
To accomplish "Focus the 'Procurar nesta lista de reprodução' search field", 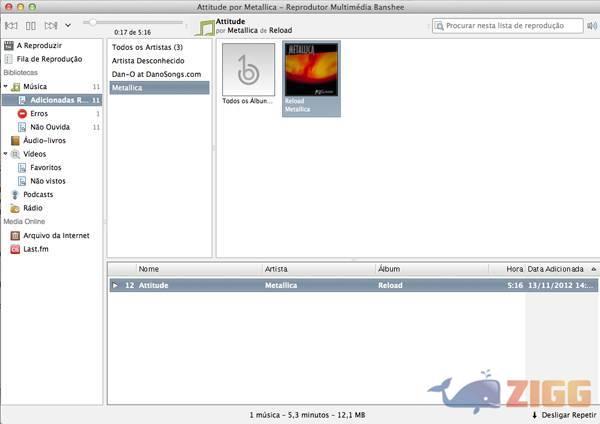I will (x=507, y=26).
